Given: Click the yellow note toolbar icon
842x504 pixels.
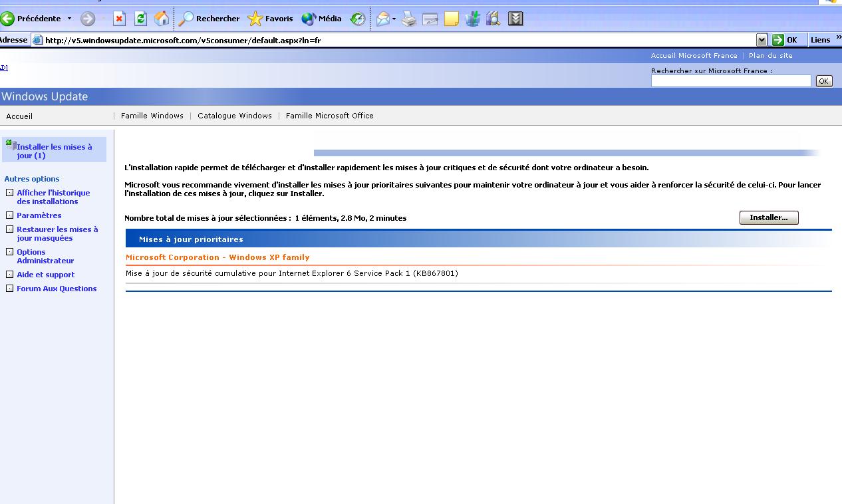Looking at the screenshot, I should (x=452, y=19).
